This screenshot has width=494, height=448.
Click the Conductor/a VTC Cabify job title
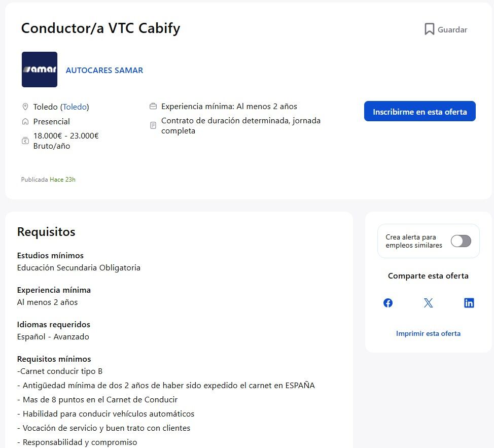pos(100,28)
